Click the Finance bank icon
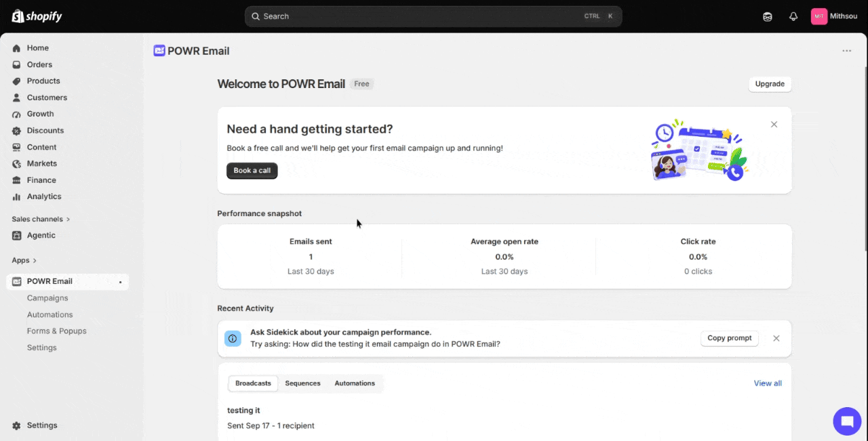This screenshot has height=441, width=868. (x=16, y=180)
